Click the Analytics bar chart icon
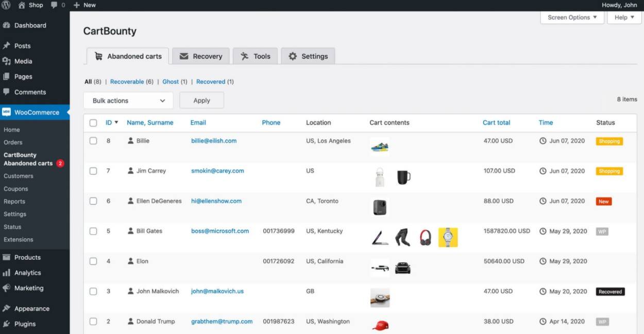Image resolution: width=644 pixels, height=334 pixels. click(7, 273)
